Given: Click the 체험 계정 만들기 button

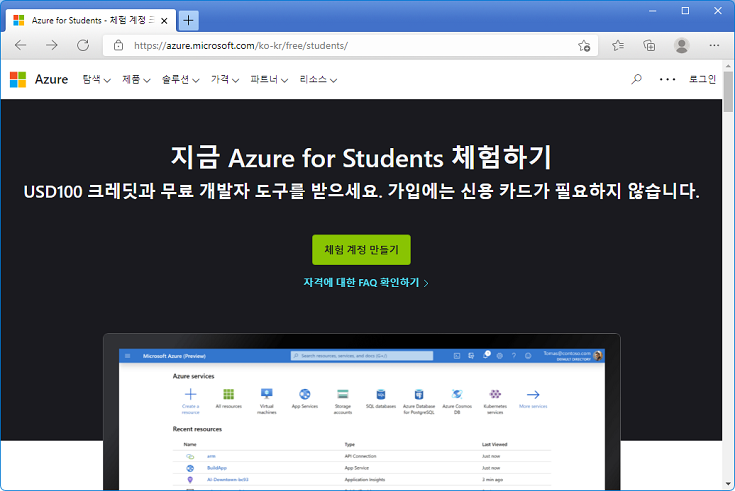Looking at the screenshot, I should pyautogui.click(x=361, y=249).
